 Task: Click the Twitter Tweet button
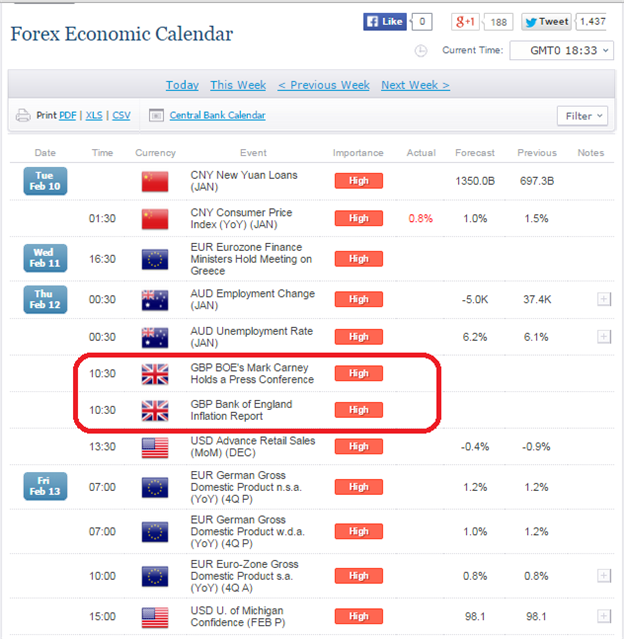(x=546, y=21)
